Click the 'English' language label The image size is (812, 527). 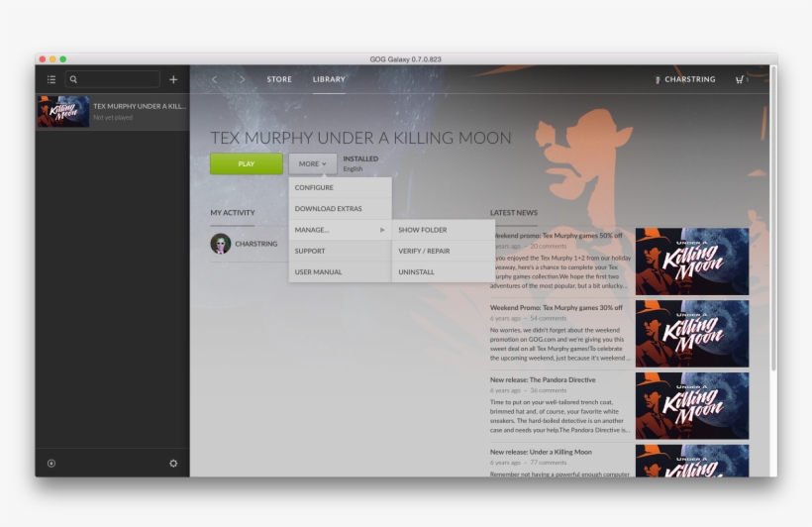click(353, 169)
